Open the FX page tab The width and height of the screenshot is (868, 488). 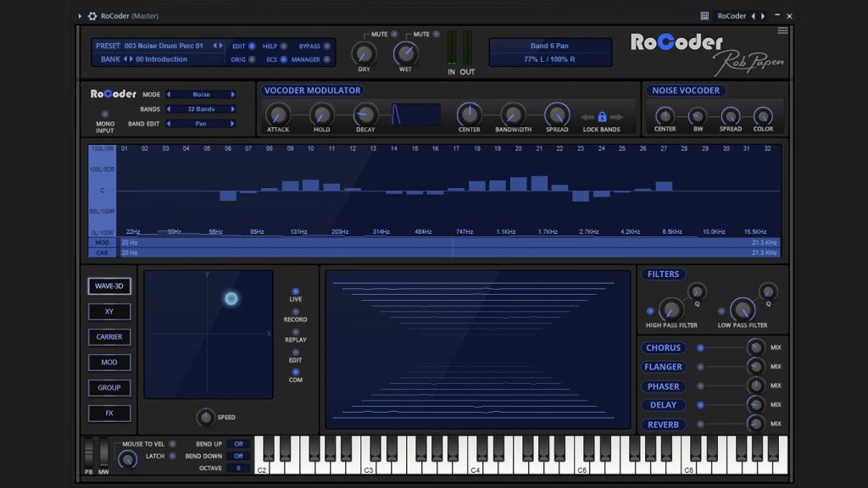(x=108, y=413)
